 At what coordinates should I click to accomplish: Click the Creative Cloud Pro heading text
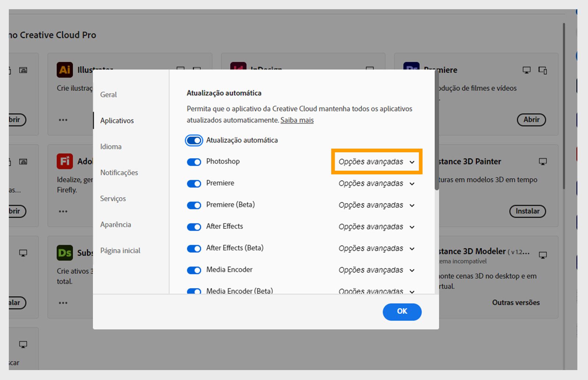[53, 35]
